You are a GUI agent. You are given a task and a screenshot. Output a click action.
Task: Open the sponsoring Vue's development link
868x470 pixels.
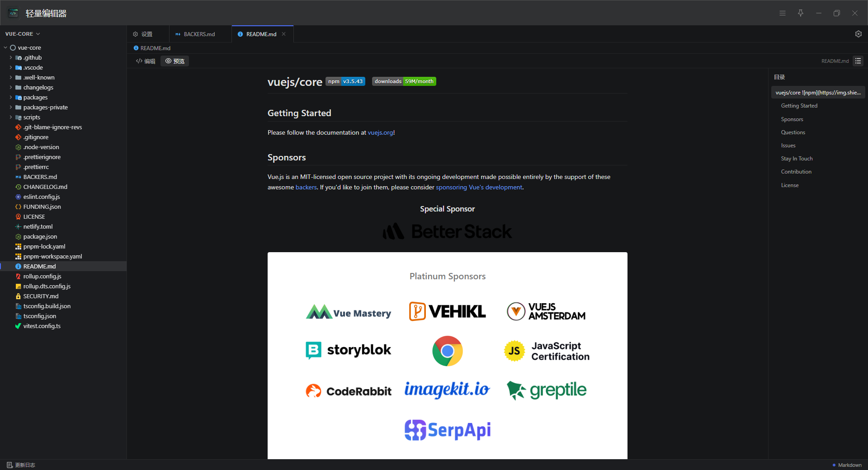tap(479, 187)
